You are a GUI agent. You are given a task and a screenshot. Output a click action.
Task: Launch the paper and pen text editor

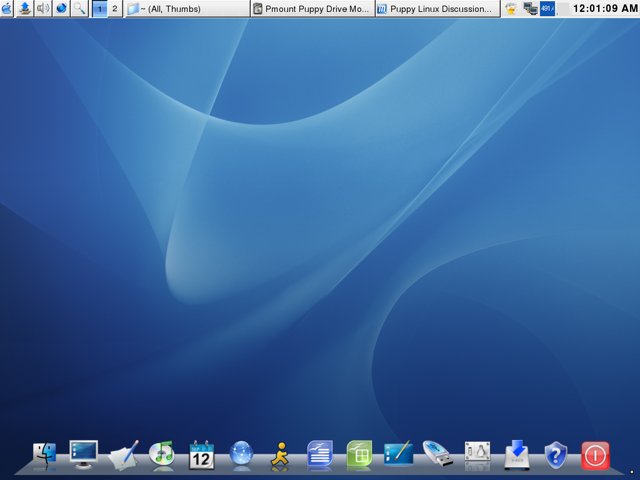click(x=123, y=455)
